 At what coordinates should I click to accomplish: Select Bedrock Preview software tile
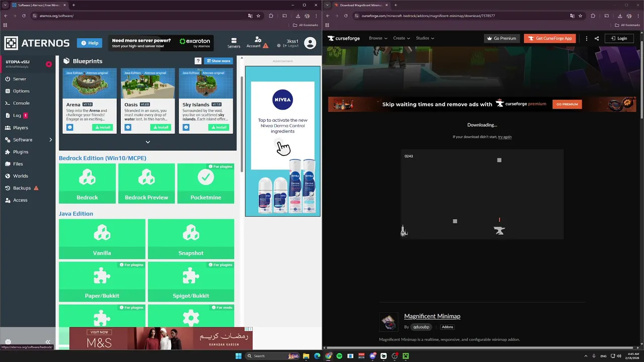point(146,184)
